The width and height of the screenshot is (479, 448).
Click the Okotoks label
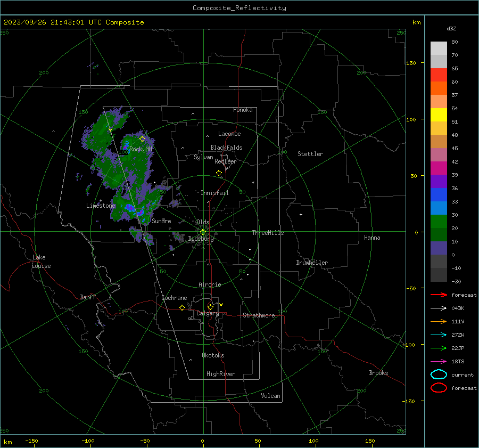click(x=213, y=355)
